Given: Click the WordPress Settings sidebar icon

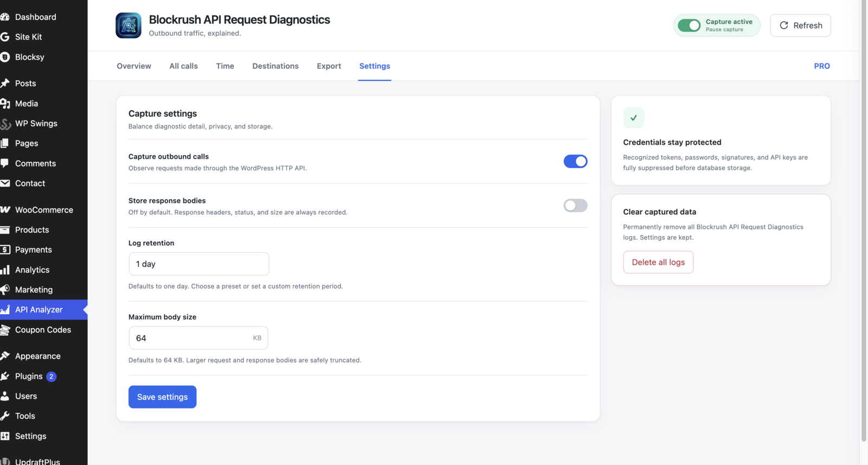Looking at the screenshot, I should pyautogui.click(x=5, y=436).
